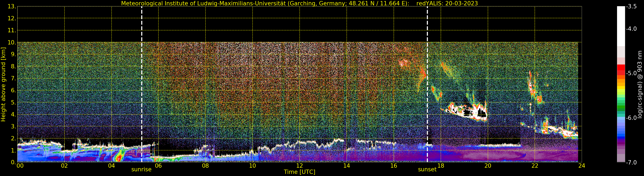Click the '-6.0' colorbar value label
The width and height of the screenshot is (644, 176).
click(631, 118)
